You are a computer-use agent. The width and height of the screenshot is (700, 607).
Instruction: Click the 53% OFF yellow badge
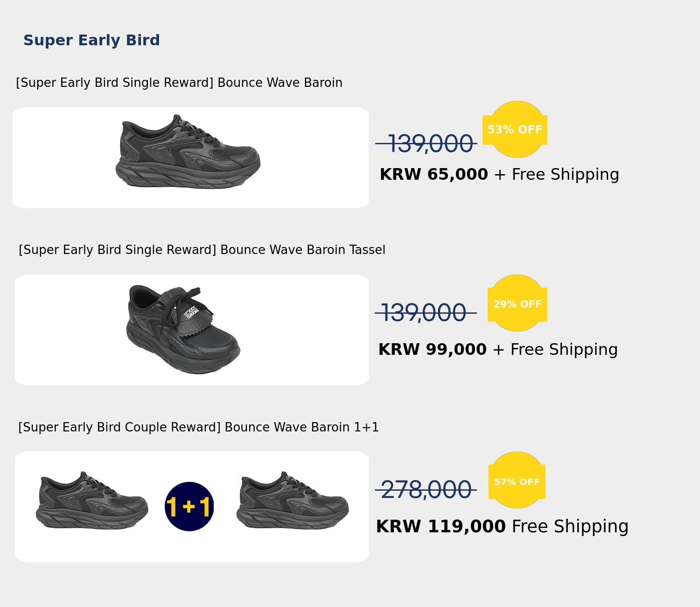(x=515, y=130)
